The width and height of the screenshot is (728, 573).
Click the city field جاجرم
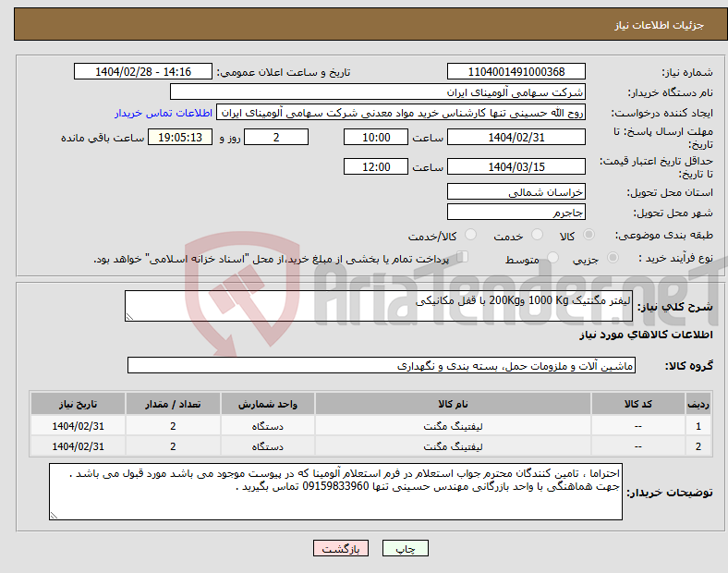coord(516,213)
